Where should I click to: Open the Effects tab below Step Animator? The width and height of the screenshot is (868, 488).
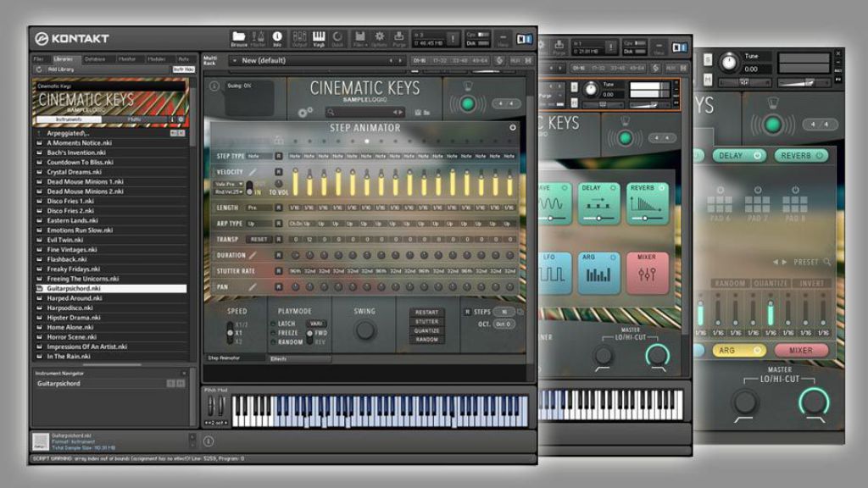point(299,358)
